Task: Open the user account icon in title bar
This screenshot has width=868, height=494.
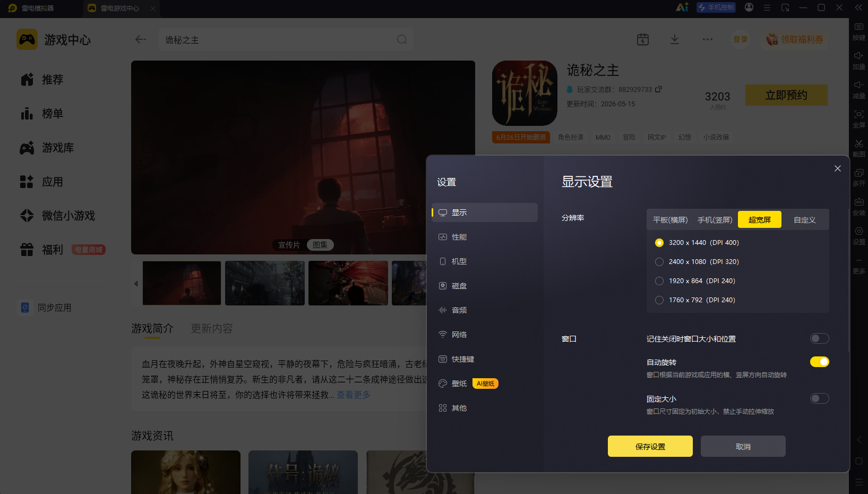Action: [749, 7]
